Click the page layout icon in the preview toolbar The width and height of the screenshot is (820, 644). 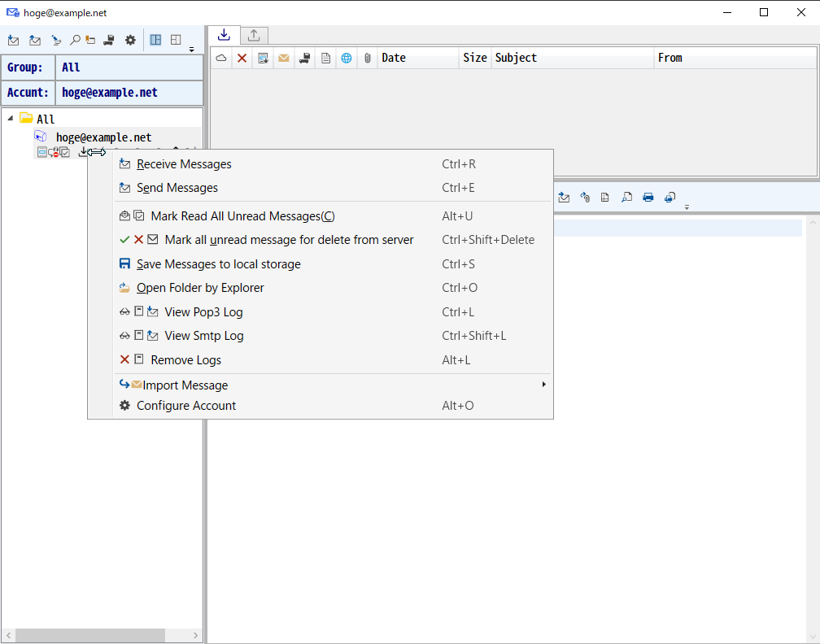click(605, 197)
